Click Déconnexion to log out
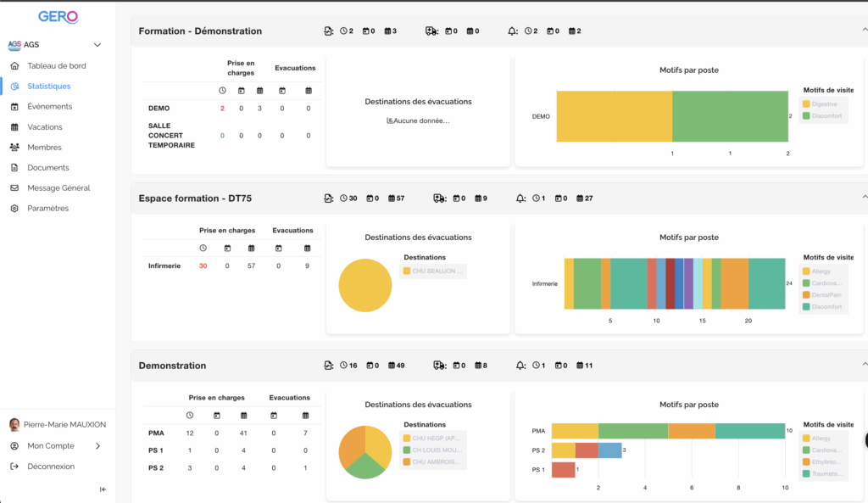The image size is (868, 503). point(51,467)
